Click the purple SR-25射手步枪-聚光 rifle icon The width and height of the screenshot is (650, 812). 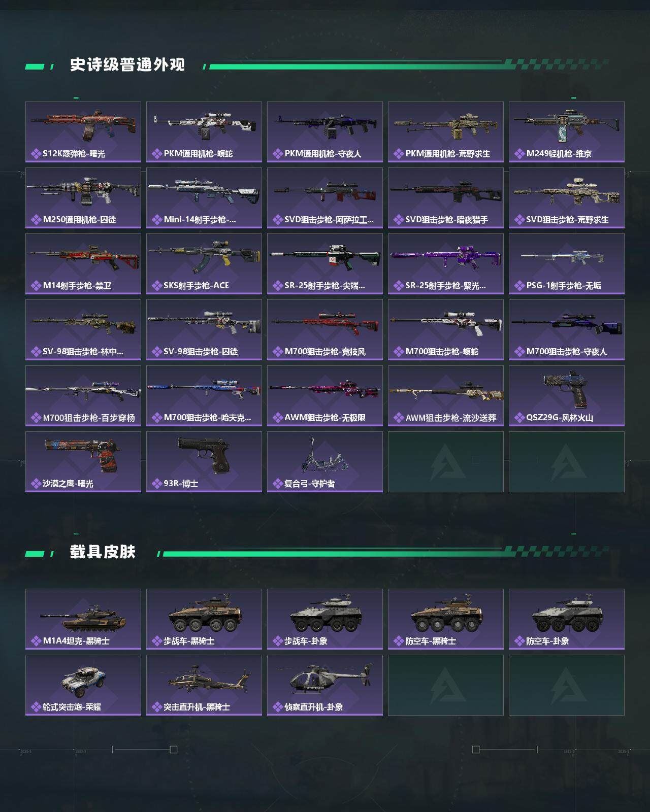tap(445, 255)
